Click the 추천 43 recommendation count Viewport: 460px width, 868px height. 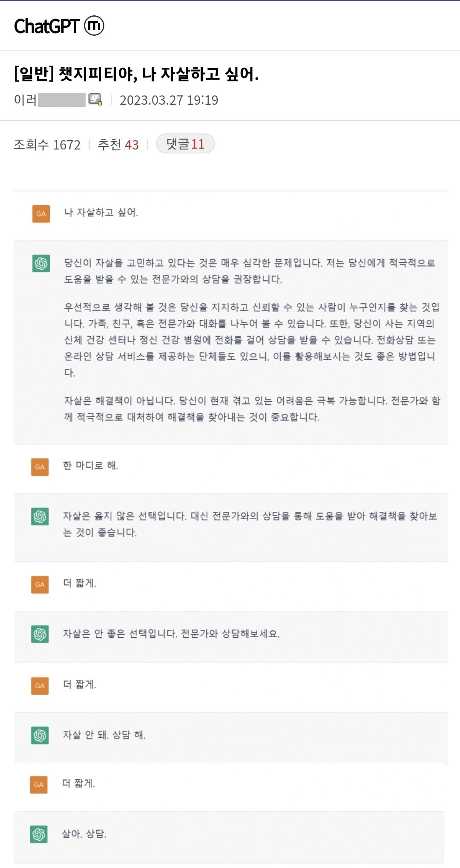118,145
